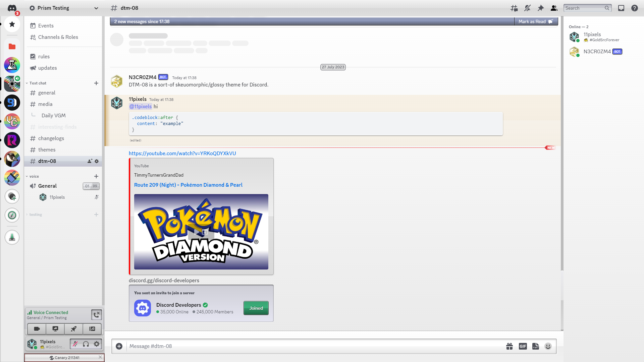Viewport: 644px width, 362px height.
Task: Open the Prism Testing server dropdown
Action: click(64, 8)
